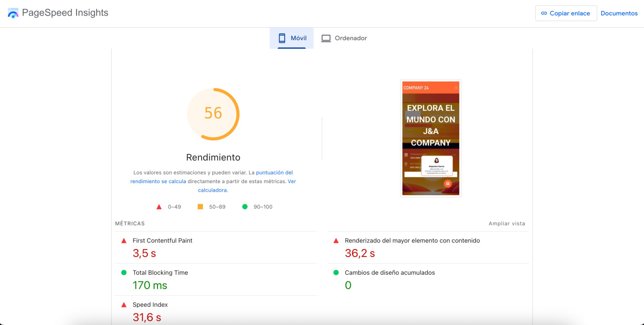Click the mobile page screenshot thumbnail

431,138
